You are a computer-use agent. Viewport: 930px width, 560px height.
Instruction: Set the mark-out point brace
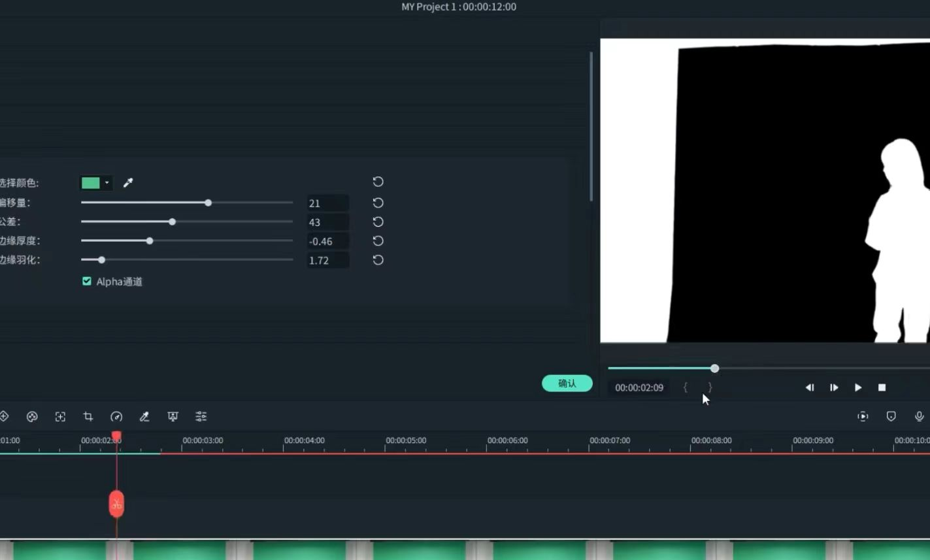710,387
